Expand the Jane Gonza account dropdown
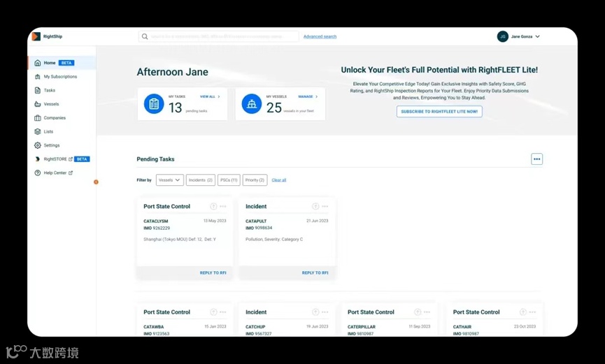The width and height of the screenshot is (605, 364). pyautogui.click(x=537, y=36)
